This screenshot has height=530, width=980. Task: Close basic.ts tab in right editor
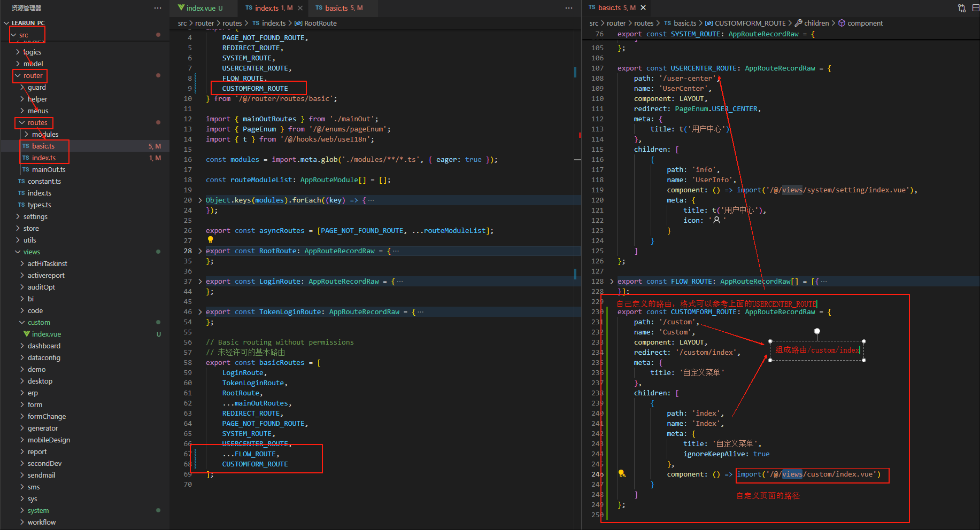click(643, 7)
